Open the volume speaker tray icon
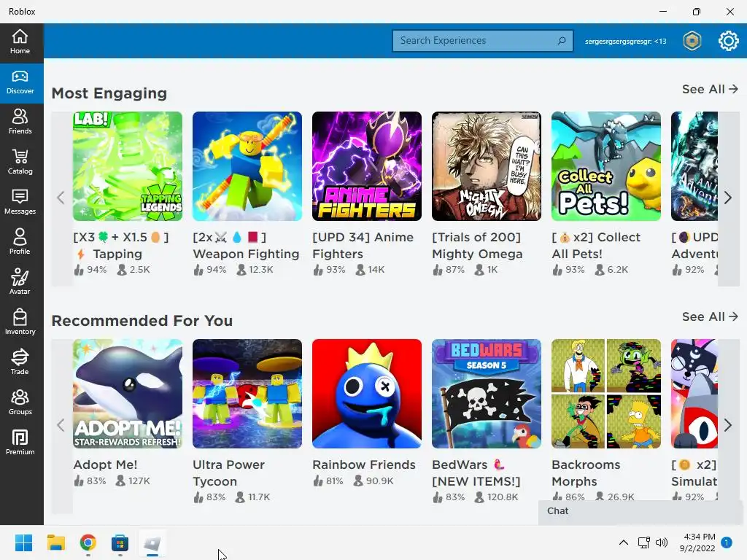 [x=661, y=542]
